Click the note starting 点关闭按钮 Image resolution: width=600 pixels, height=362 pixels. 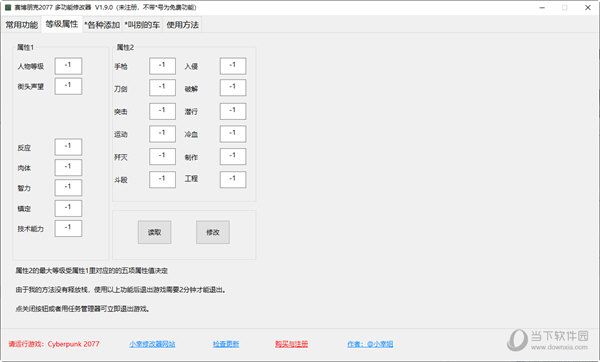(82, 309)
